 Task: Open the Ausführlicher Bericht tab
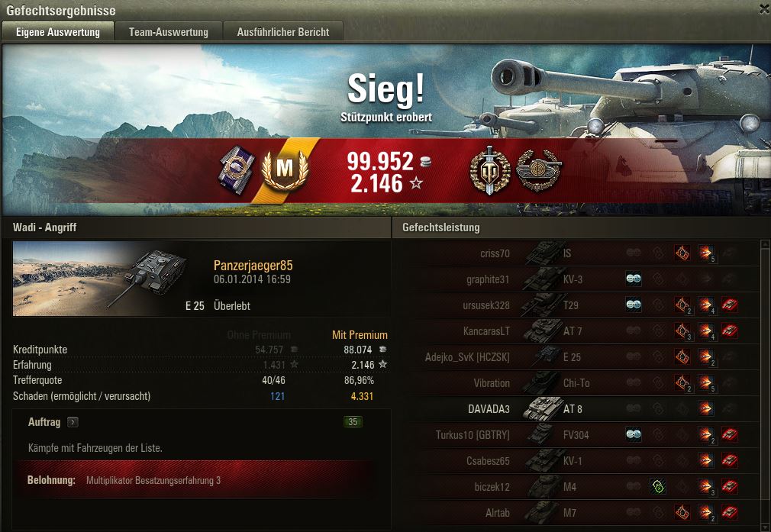pos(282,32)
